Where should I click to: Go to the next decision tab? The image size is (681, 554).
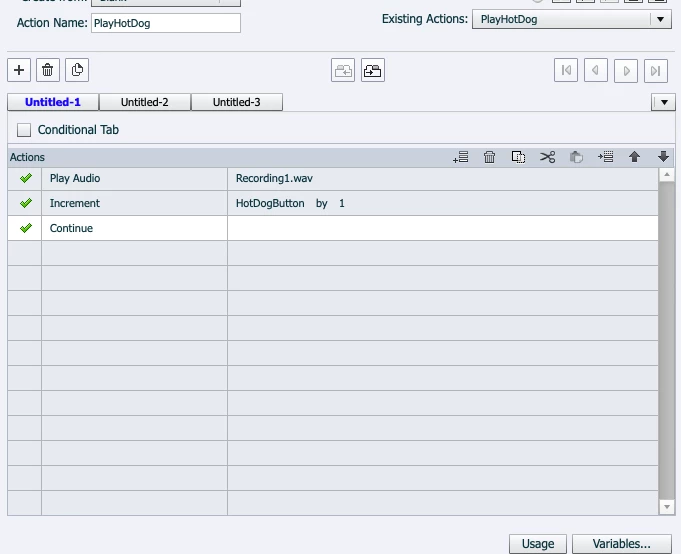coord(626,70)
